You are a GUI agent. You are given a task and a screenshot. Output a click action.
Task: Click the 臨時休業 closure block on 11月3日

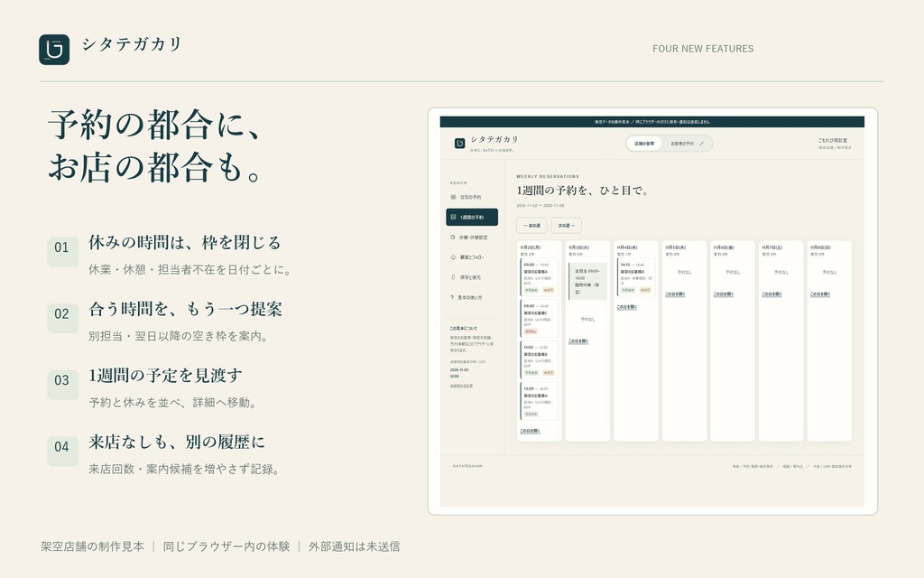pos(587,282)
